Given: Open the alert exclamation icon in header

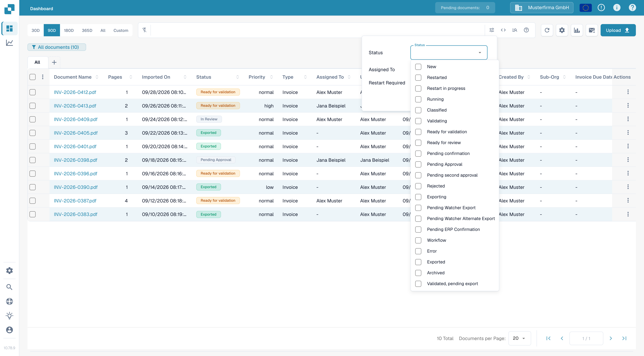Looking at the screenshot, I should [x=601, y=8].
